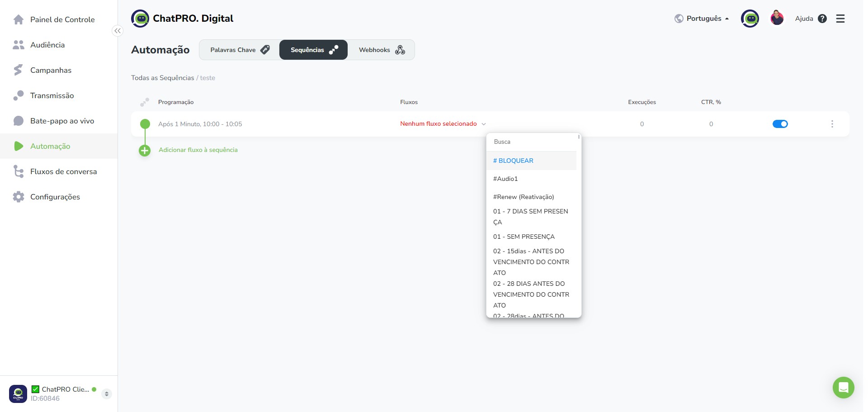
Task: Click the green step circle of sequence
Action: [145, 124]
